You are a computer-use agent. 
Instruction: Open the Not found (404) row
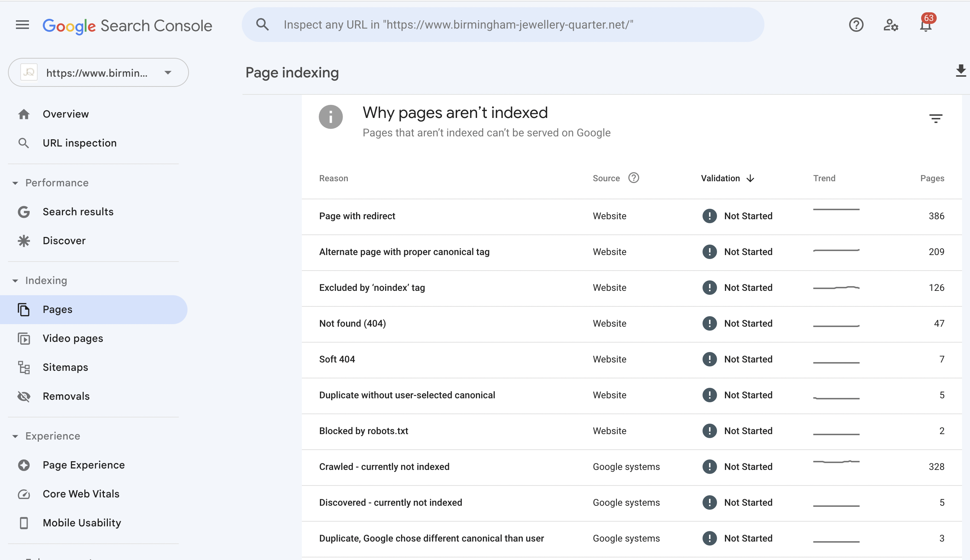631,323
